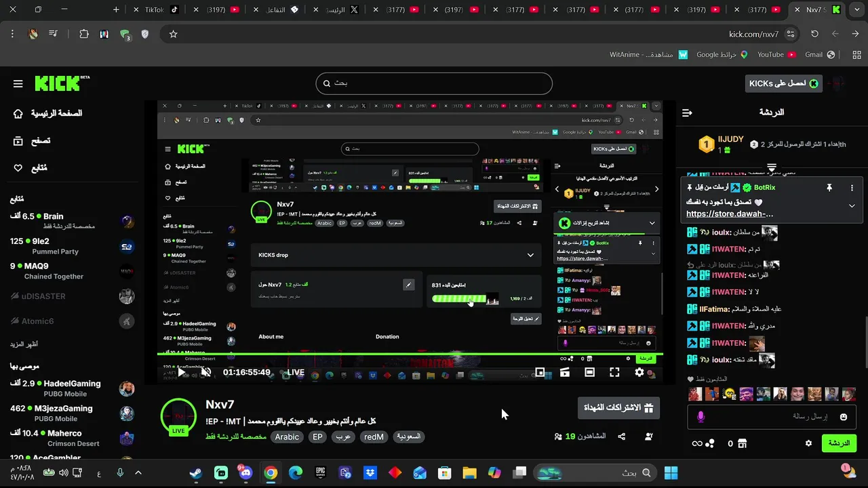This screenshot has height=488, width=868.
Task: Open Chrome extensions puzzle icon
Action: 84,34
